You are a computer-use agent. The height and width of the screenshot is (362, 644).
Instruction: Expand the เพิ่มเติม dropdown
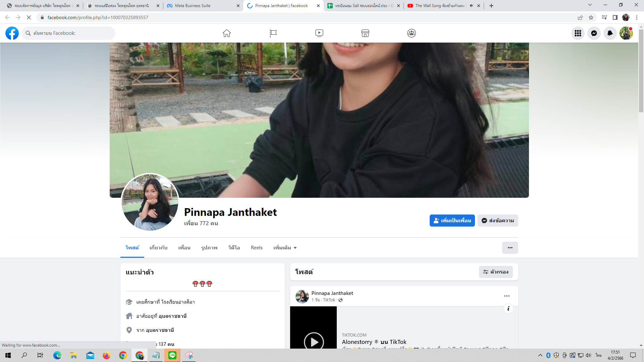[x=285, y=248]
